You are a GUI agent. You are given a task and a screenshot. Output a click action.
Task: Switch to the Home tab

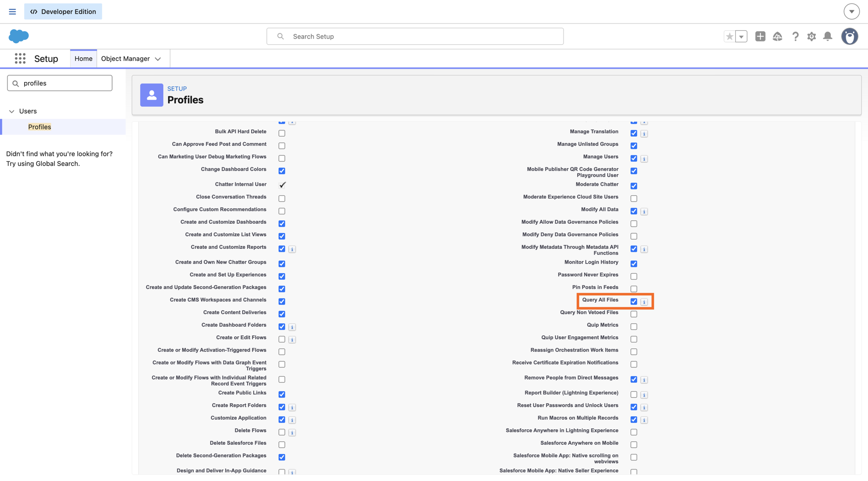pos(83,59)
